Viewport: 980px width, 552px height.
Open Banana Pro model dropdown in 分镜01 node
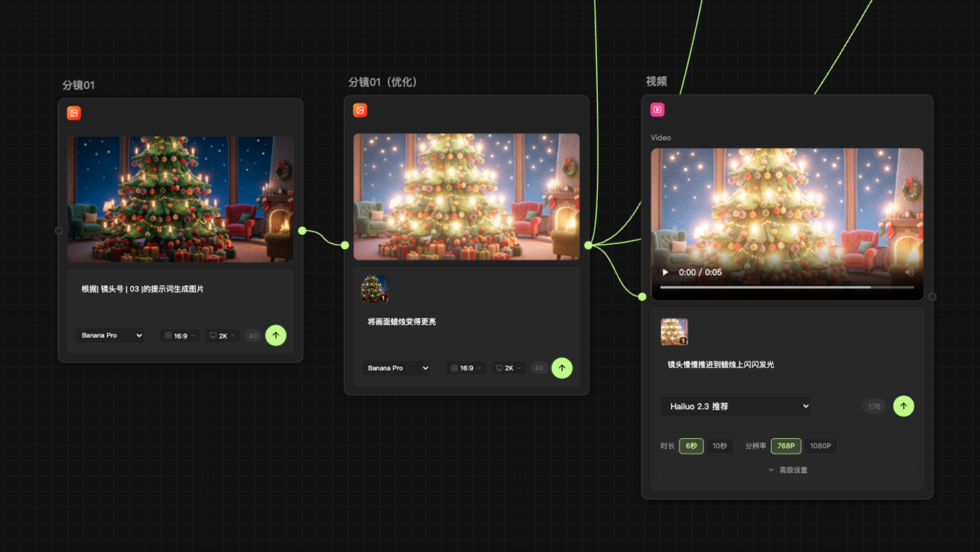[x=111, y=336]
